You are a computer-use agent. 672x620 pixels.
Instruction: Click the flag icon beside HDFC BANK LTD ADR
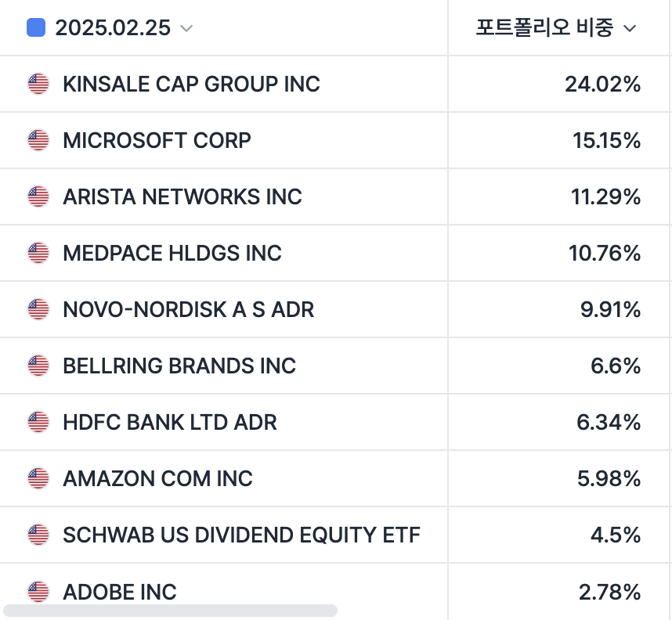click(x=38, y=422)
